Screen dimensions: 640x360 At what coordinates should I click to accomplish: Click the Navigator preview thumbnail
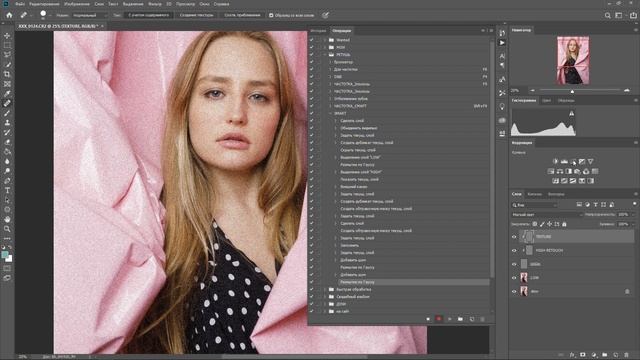point(573,60)
